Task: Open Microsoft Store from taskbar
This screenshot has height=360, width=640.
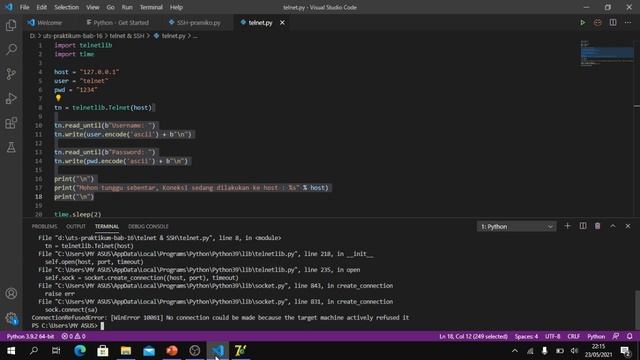Action: pyautogui.click(x=103, y=351)
